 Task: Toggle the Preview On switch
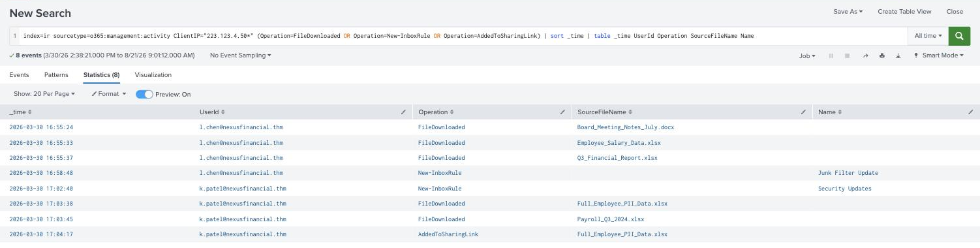pyautogui.click(x=144, y=94)
